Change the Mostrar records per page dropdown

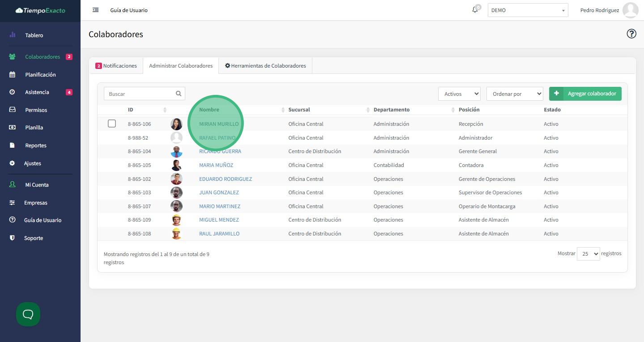click(x=588, y=254)
